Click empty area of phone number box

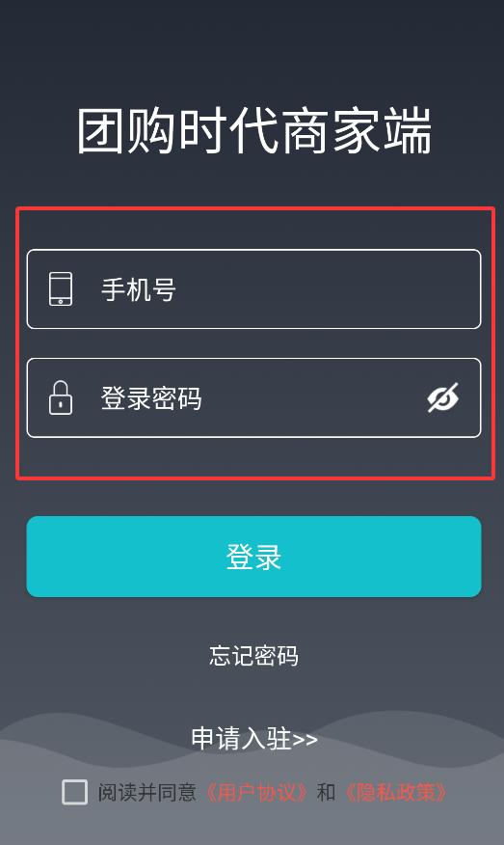pyautogui.click(x=329, y=288)
